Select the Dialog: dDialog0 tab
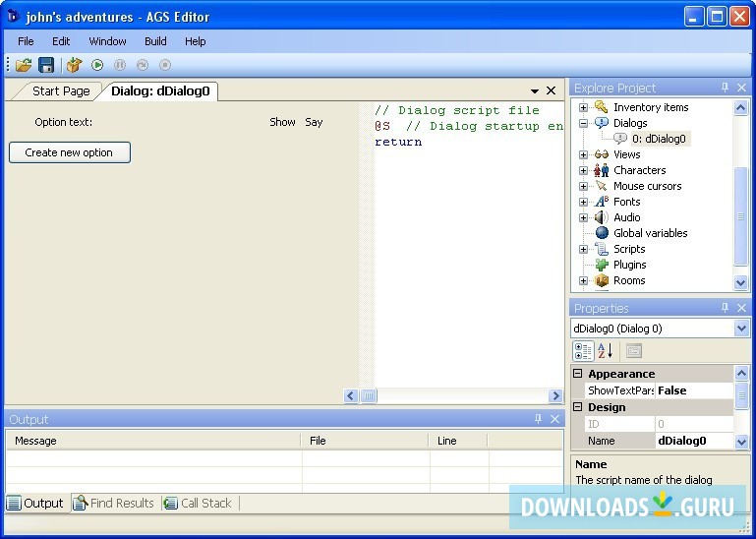Viewport: 756px width, 539px height. (160, 91)
